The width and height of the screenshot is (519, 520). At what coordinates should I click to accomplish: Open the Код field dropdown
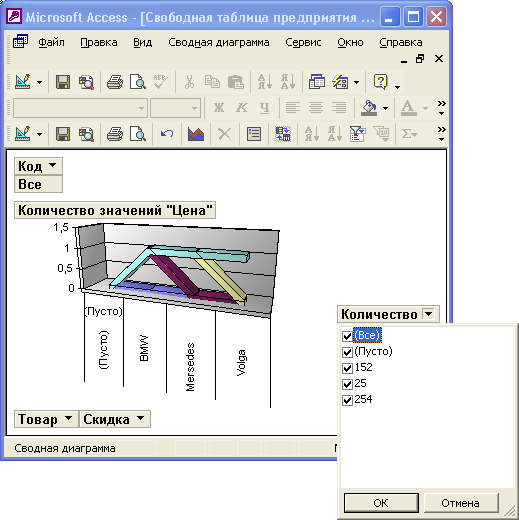(x=52, y=165)
